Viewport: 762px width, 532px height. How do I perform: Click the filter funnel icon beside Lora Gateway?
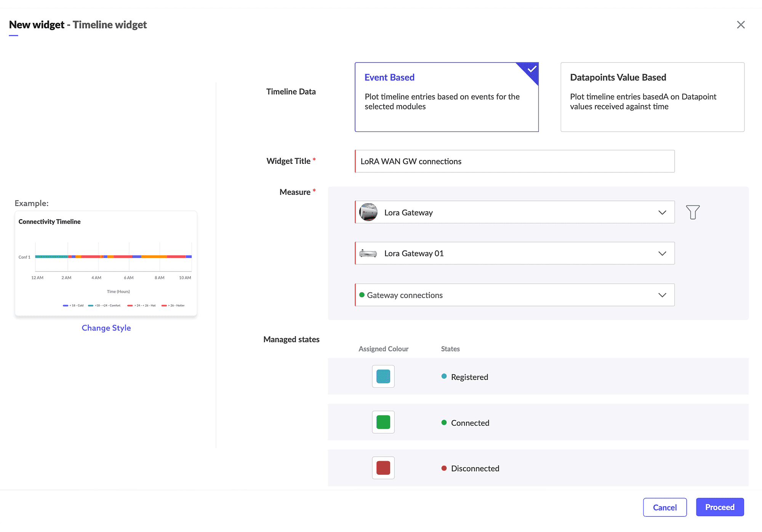point(693,212)
